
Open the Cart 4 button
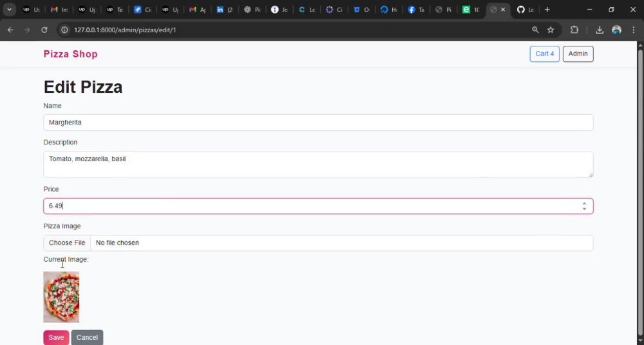tap(545, 54)
